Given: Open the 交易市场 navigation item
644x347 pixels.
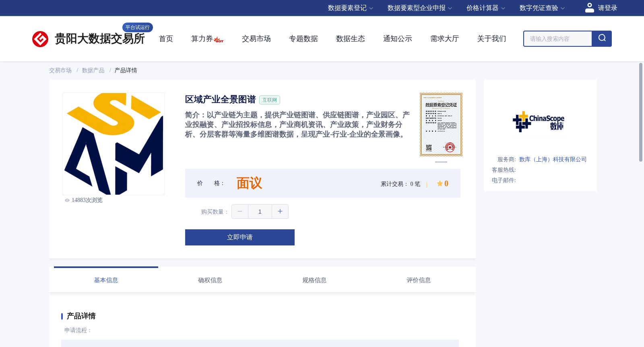Looking at the screenshot, I should point(256,39).
